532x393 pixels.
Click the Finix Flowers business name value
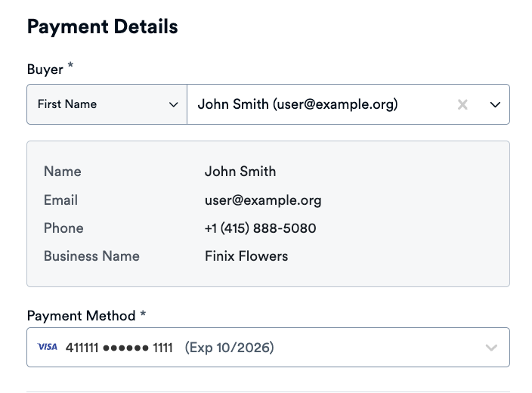coord(246,256)
